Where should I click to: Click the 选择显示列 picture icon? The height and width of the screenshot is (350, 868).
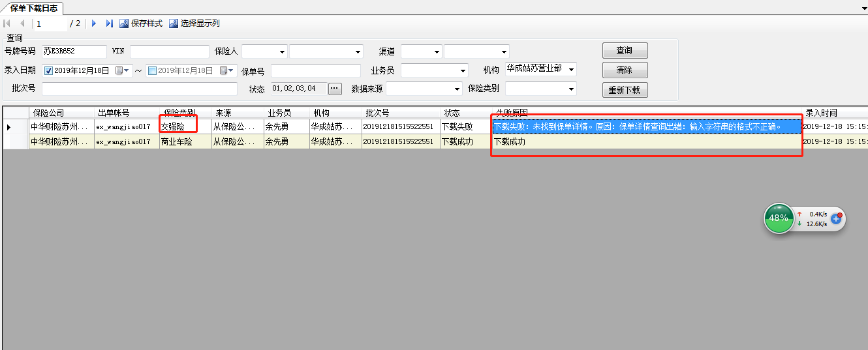[174, 23]
